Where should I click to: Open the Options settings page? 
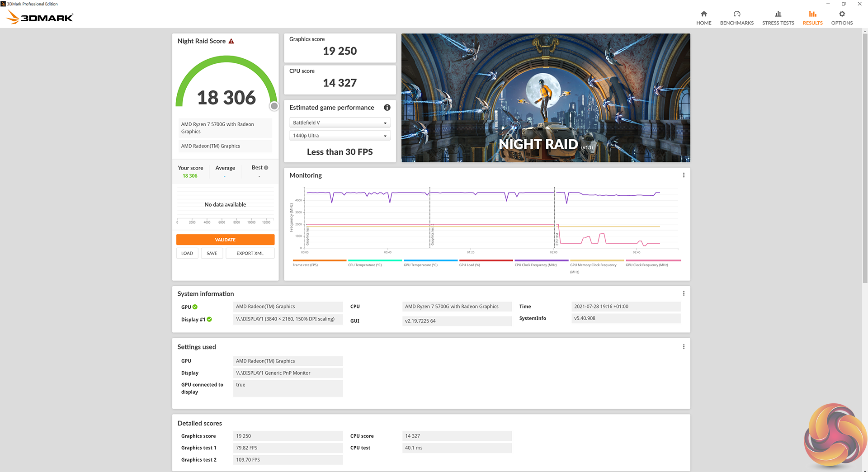841,18
